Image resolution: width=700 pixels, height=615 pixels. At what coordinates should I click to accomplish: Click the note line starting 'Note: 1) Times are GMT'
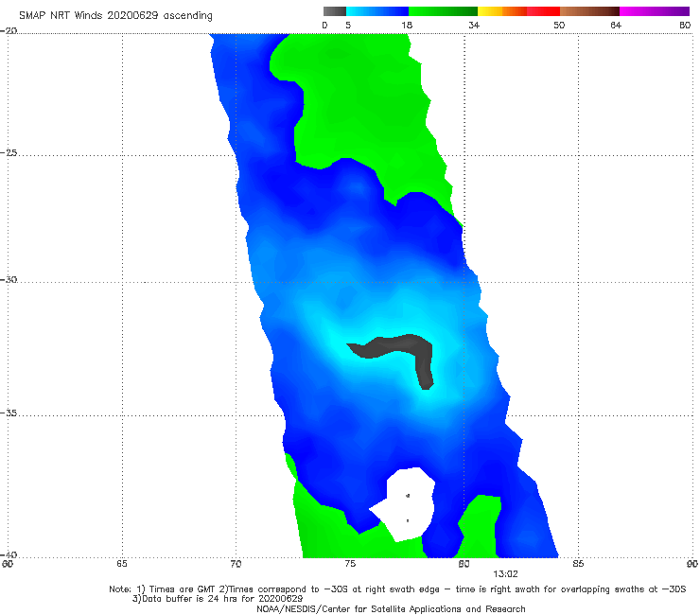[x=397, y=589]
